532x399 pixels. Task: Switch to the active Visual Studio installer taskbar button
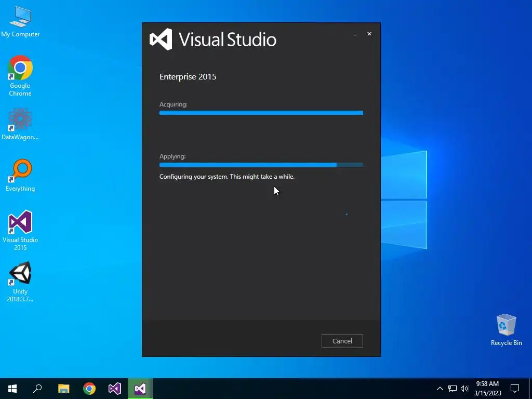(x=140, y=389)
